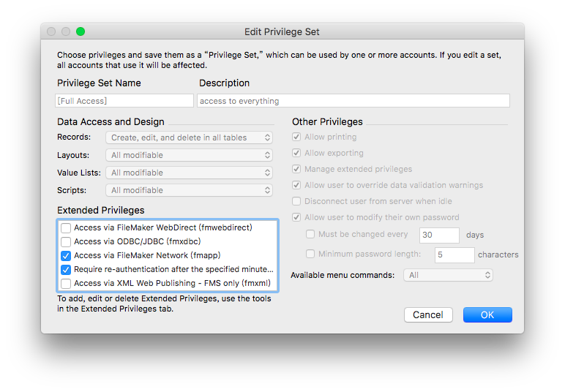Viewport: 565px width, 392px height.
Task: Click the Description text field
Action: (353, 101)
